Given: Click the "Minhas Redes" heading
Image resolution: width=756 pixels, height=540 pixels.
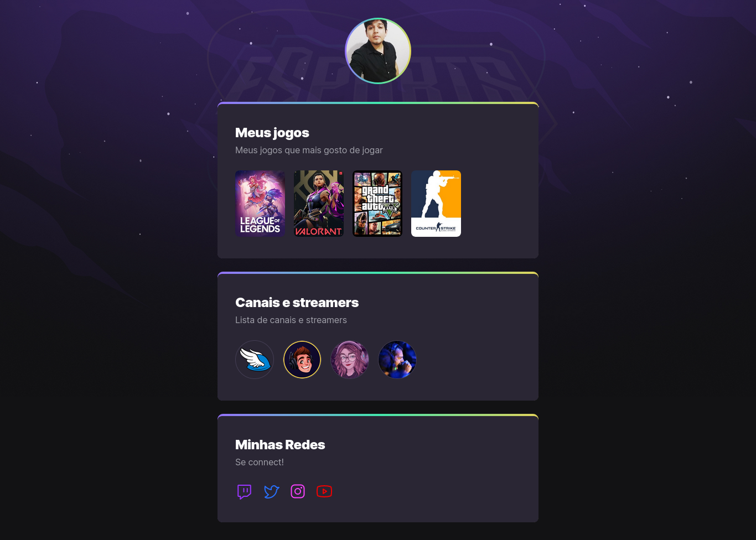Looking at the screenshot, I should point(280,445).
